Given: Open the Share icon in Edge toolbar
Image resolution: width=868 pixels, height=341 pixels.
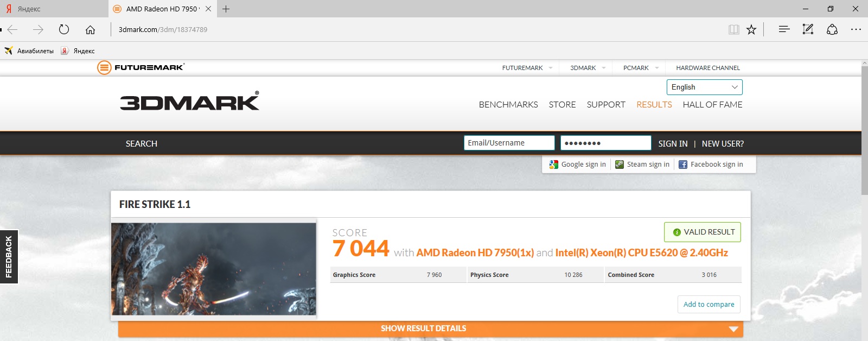Looking at the screenshot, I should 832,29.
